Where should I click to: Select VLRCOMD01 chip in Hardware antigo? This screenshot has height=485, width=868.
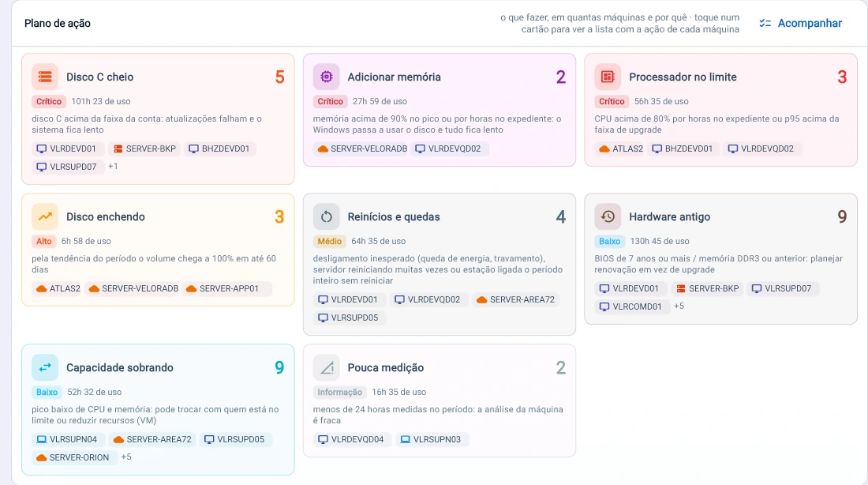tap(630, 306)
